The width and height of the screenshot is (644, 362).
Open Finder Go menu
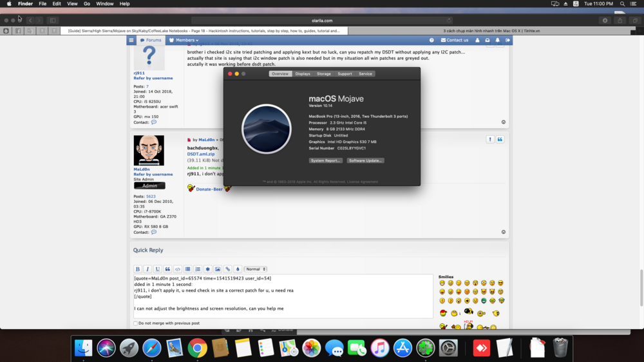coord(87,4)
